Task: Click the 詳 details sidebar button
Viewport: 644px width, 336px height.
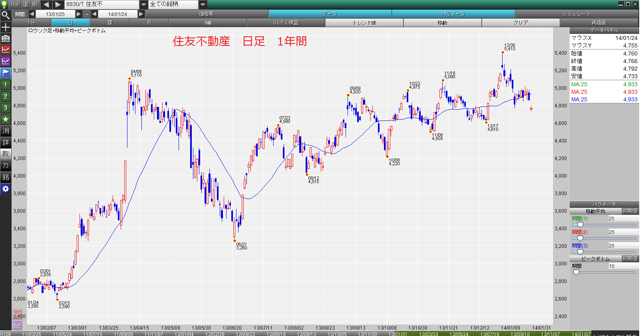Action: pos(6,142)
